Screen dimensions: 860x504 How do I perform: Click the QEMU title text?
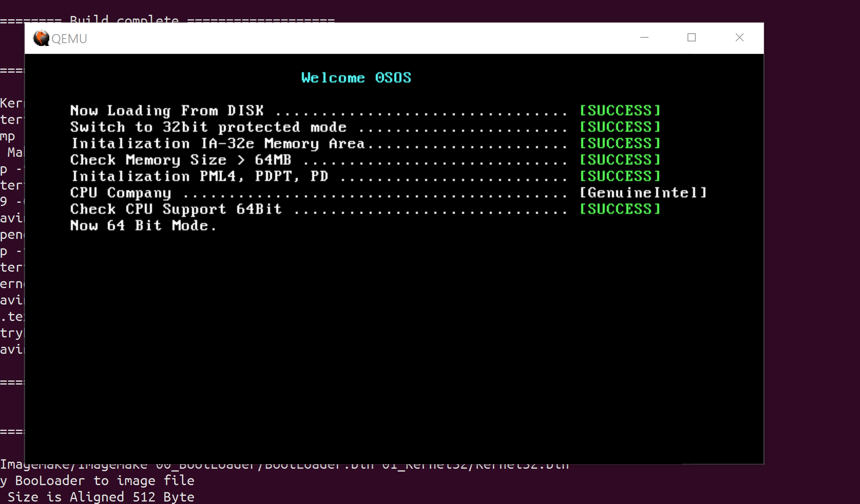(69, 39)
